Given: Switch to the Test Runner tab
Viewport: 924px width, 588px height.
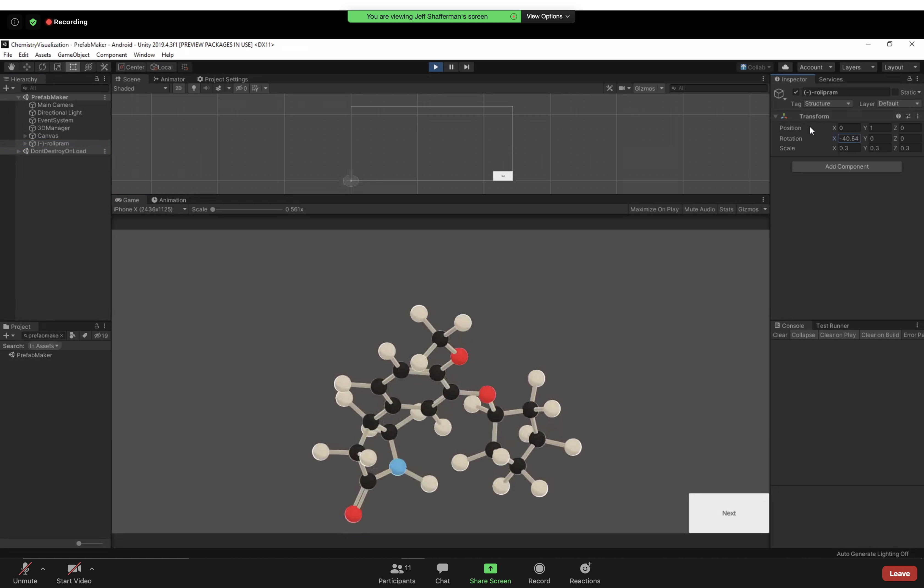Looking at the screenshot, I should [x=832, y=325].
